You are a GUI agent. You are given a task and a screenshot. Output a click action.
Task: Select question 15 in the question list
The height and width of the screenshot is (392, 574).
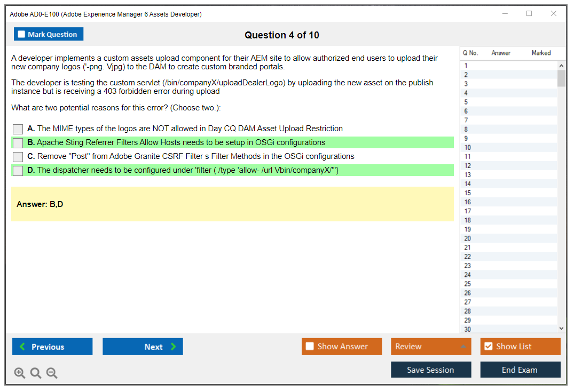click(468, 193)
